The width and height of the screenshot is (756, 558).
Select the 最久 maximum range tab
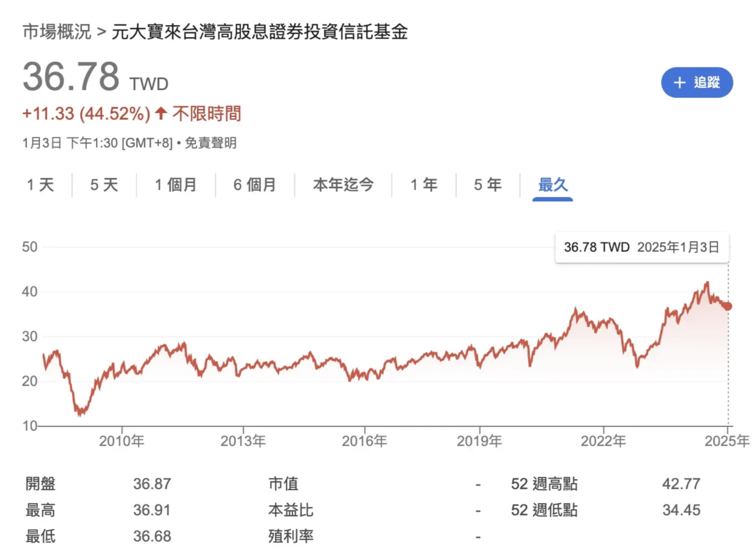(x=553, y=185)
